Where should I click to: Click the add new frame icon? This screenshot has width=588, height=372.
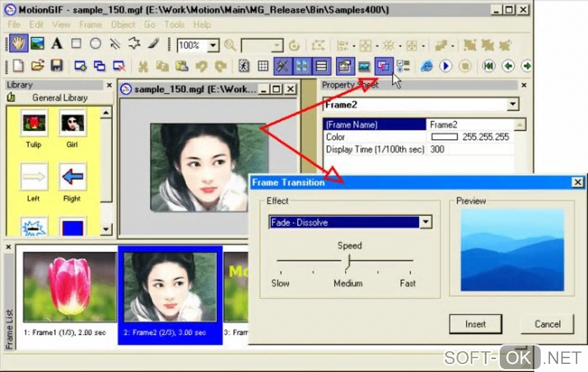pyautogui.click(x=80, y=66)
